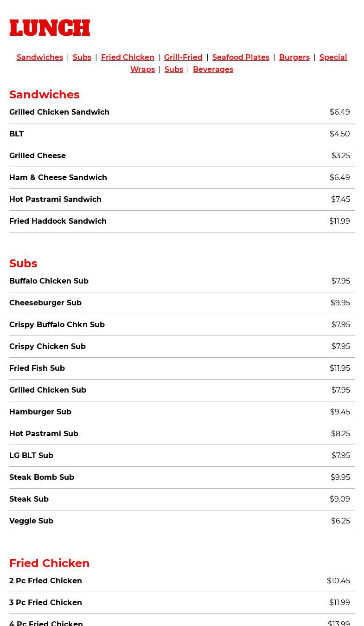Select the Seafood Plates link

(241, 57)
